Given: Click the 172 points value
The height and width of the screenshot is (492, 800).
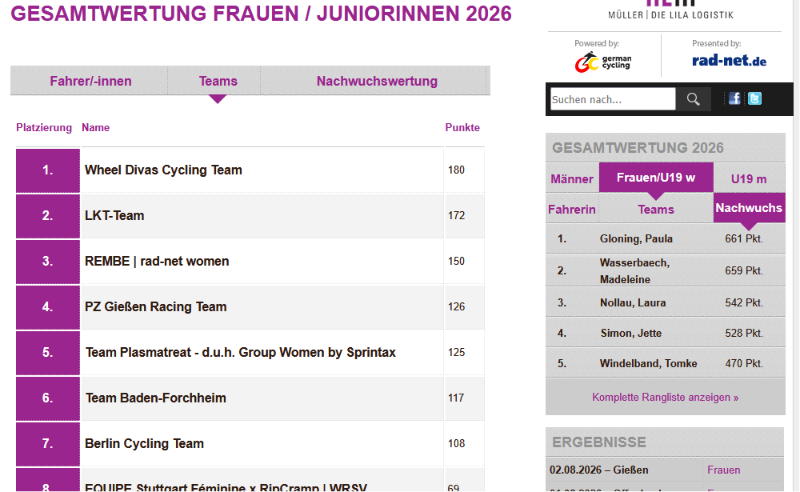Looking at the screenshot, I should tap(456, 215).
